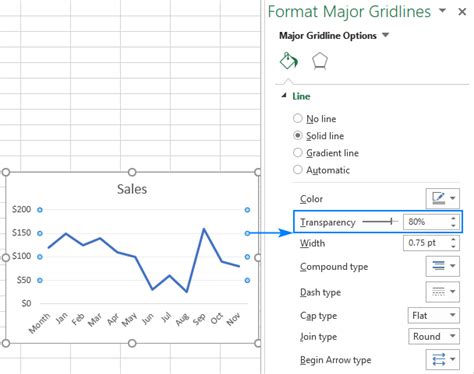Click the May category label

point(129,319)
